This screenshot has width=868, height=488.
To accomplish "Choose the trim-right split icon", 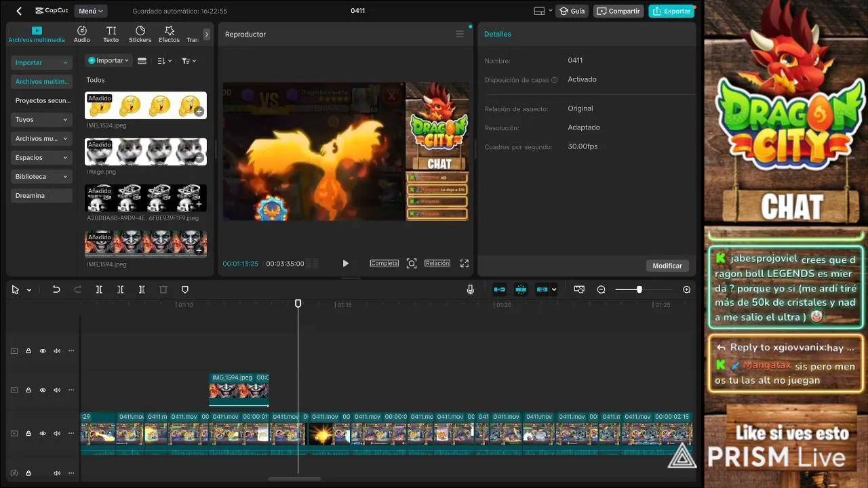I will click(x=142, y=289).
